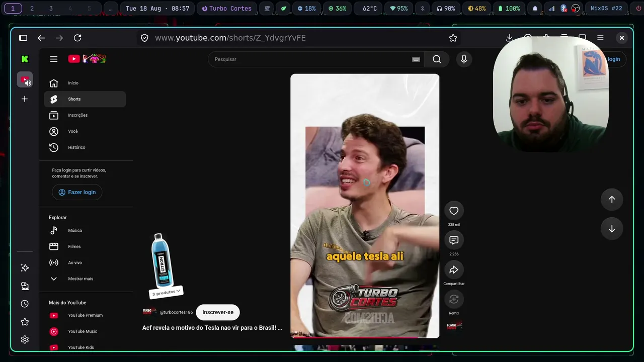The height and width of the screenshot is (362, 644).
Task: Open the green K pinned tab
Action: tap(25, 59)
